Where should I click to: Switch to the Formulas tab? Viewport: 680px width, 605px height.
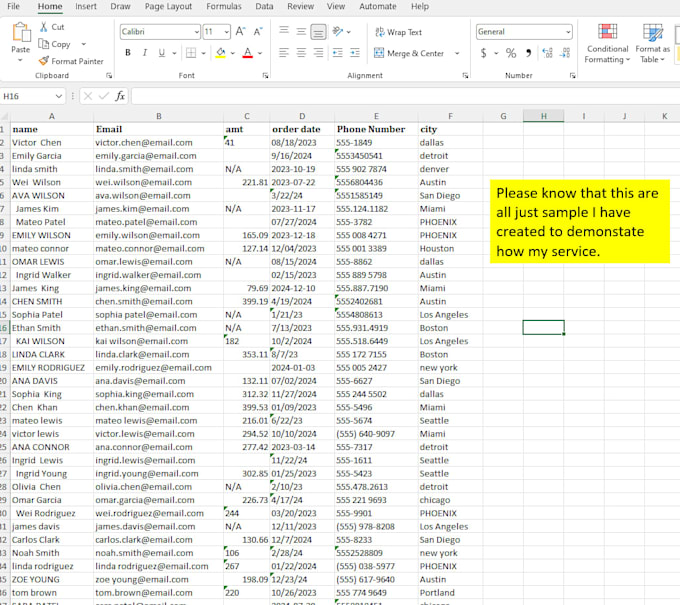coord(224,7)
